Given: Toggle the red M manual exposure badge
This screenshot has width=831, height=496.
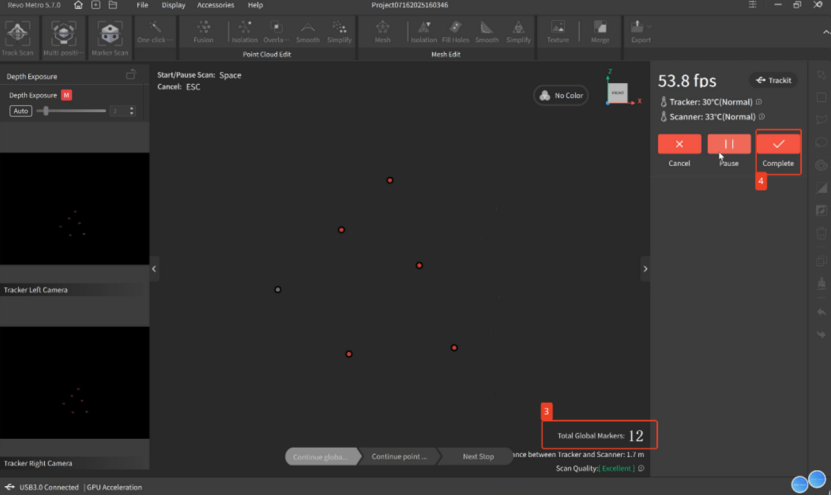Looking at the screenshot, I should [x=66, y=95].
